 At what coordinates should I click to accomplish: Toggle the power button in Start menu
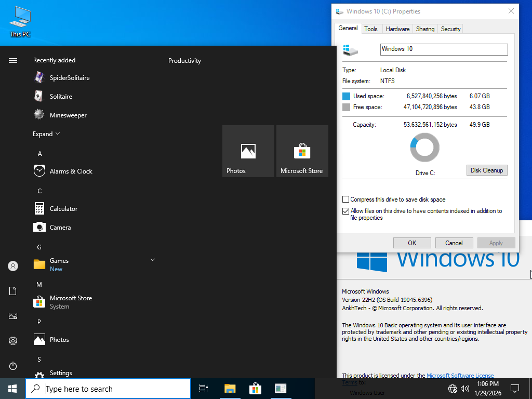coord(12,366)
